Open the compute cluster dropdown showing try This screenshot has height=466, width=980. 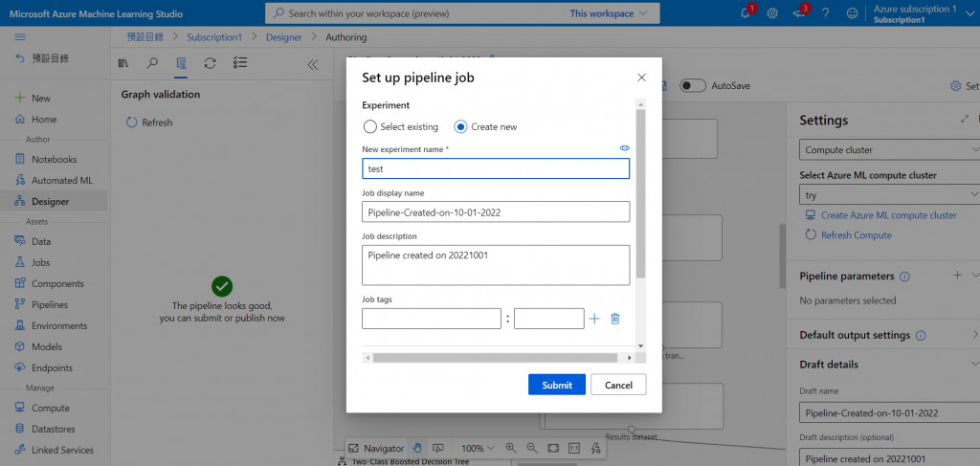(x=891, y=195)
